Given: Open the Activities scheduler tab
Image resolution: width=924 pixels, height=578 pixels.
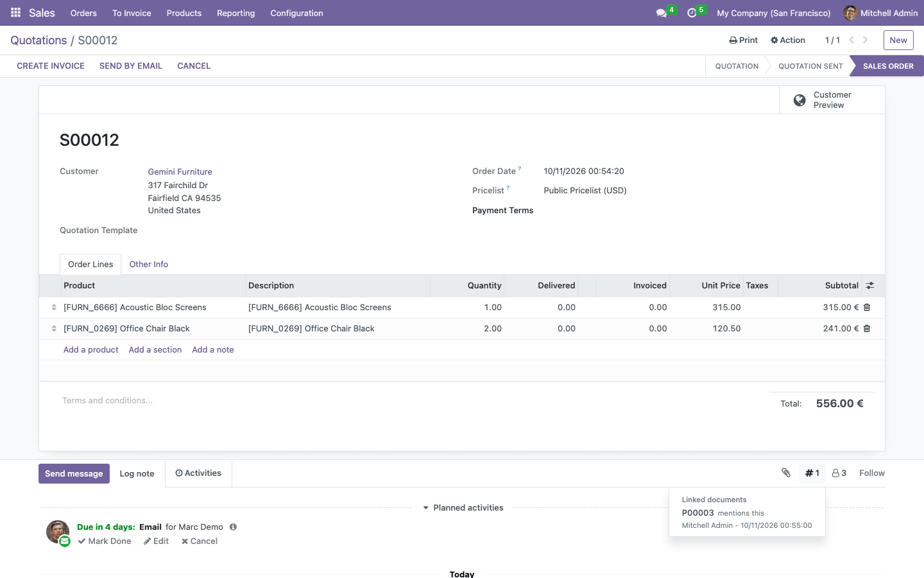Looking at the screenshot, I should (198, 473).
